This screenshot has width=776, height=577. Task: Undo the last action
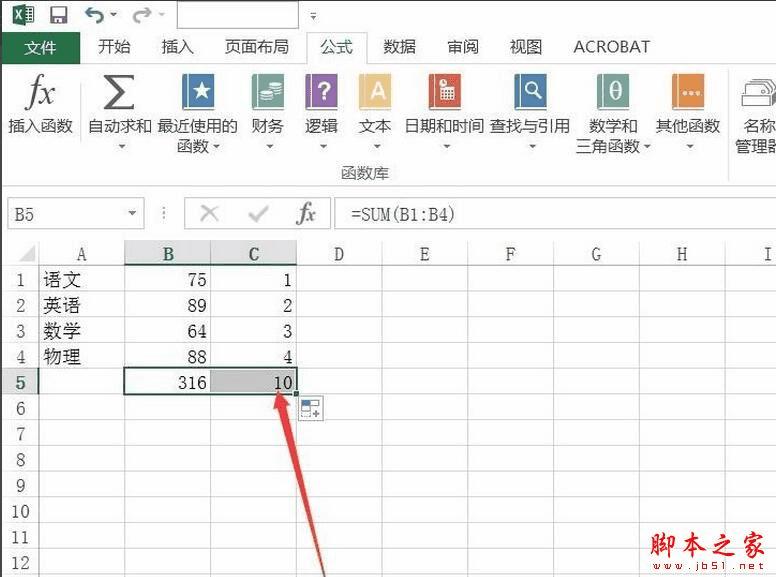pyautogui.click(x=94, y=15)
